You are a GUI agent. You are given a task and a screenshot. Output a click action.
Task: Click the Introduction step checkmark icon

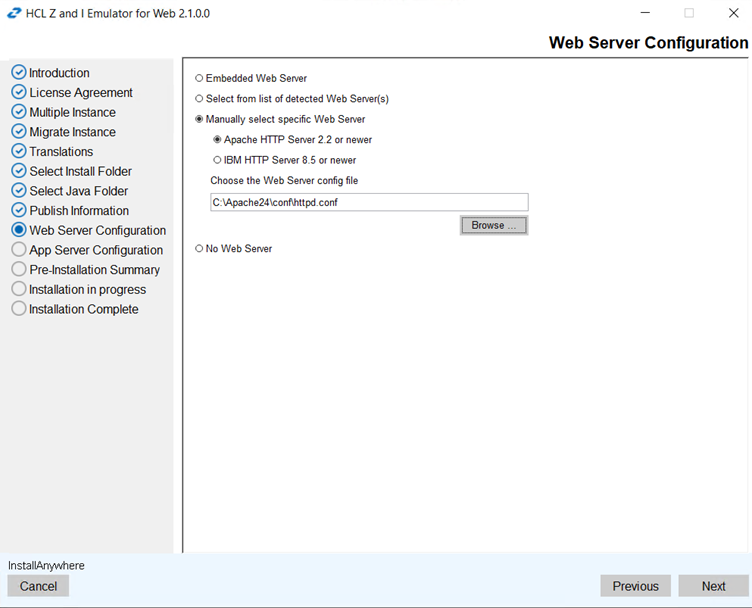point(19,72)
